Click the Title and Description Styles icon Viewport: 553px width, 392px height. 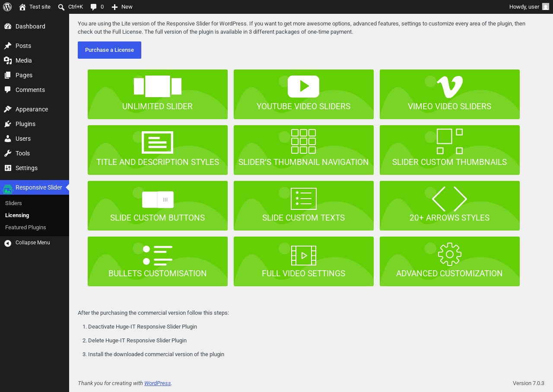coord(158,142)
